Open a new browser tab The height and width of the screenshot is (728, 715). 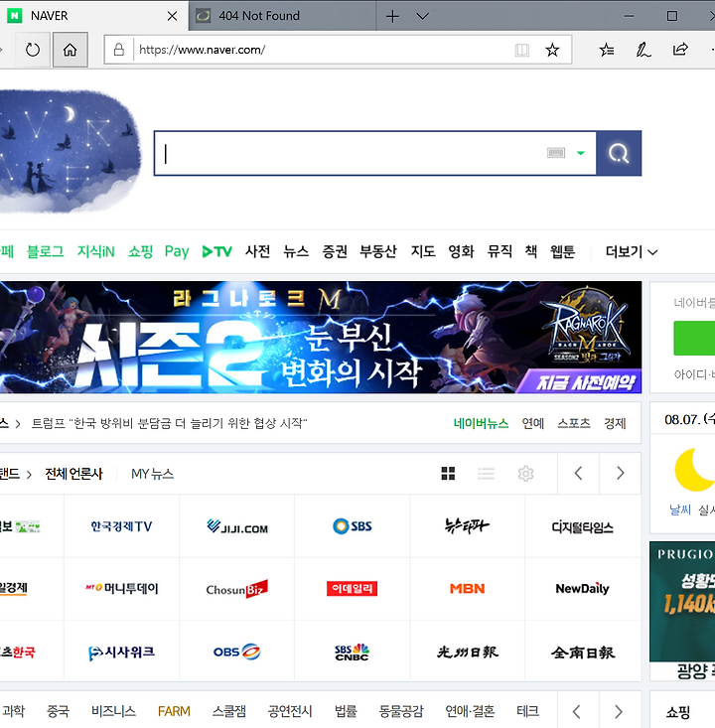[392, 16]
